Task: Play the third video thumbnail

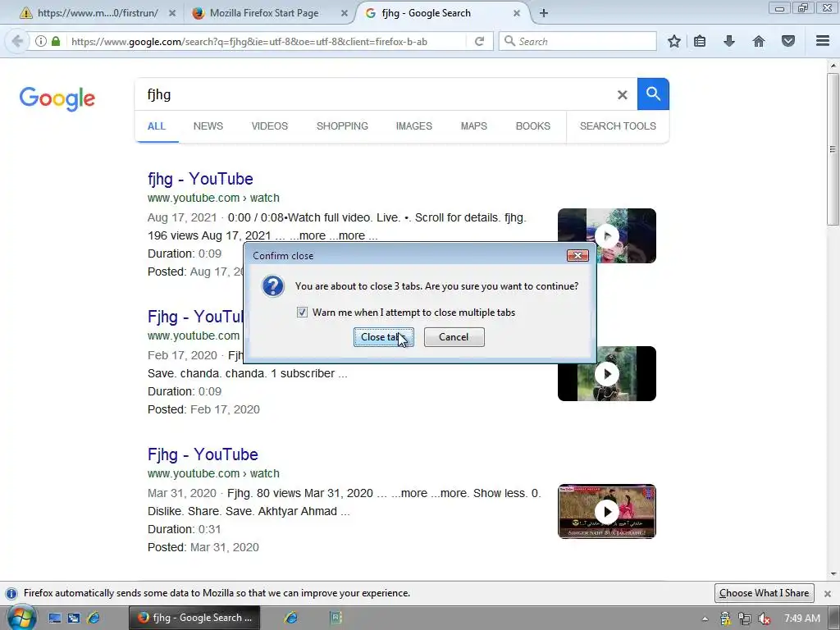Action: click(607, 511)
